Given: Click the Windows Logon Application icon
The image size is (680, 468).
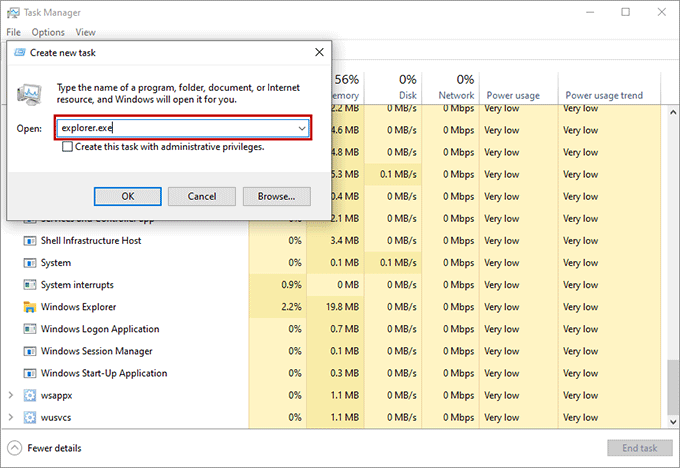Looking at the screenshot, I should [x=29, y=329].
